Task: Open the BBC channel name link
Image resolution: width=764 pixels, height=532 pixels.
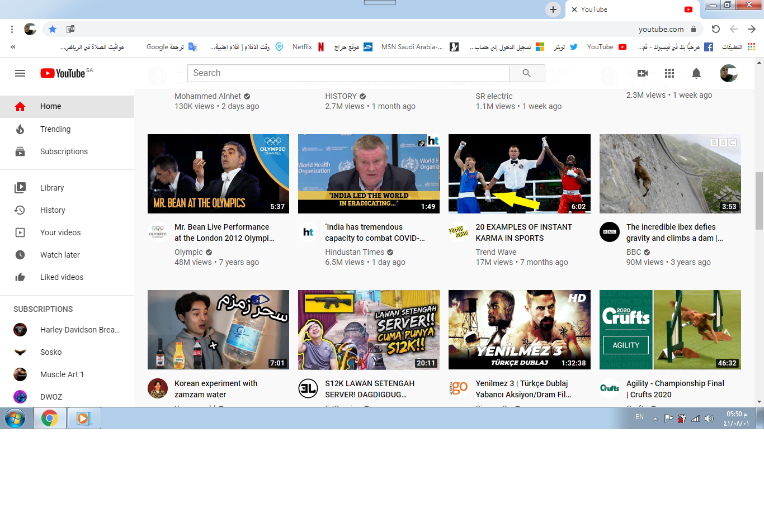Action: click(x=634, y=252)
